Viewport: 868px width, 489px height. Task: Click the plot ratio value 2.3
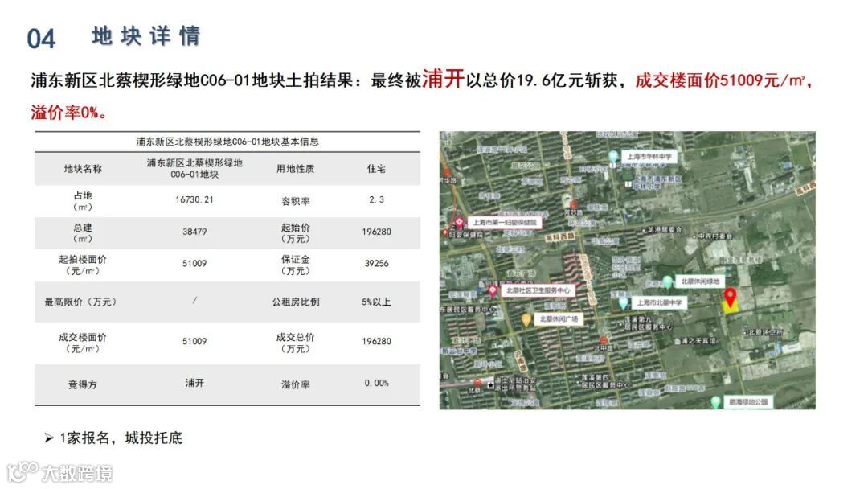[376, 200]
